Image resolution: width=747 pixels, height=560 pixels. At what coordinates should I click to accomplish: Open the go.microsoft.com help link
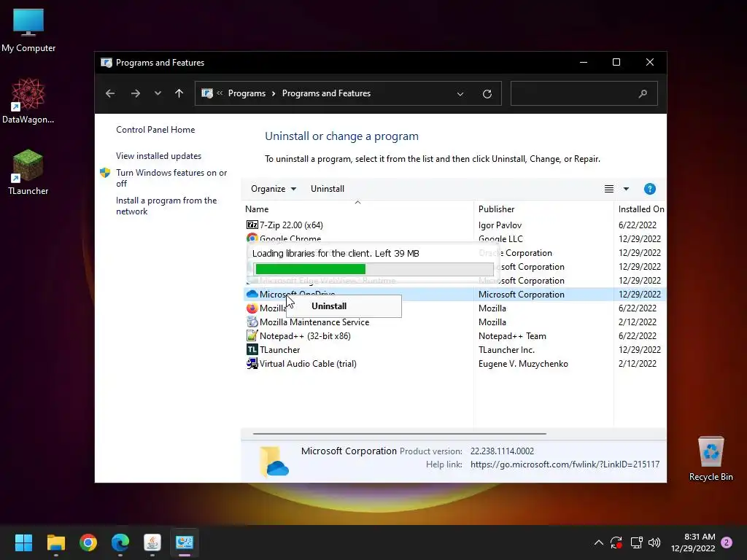tap(565, 464)
